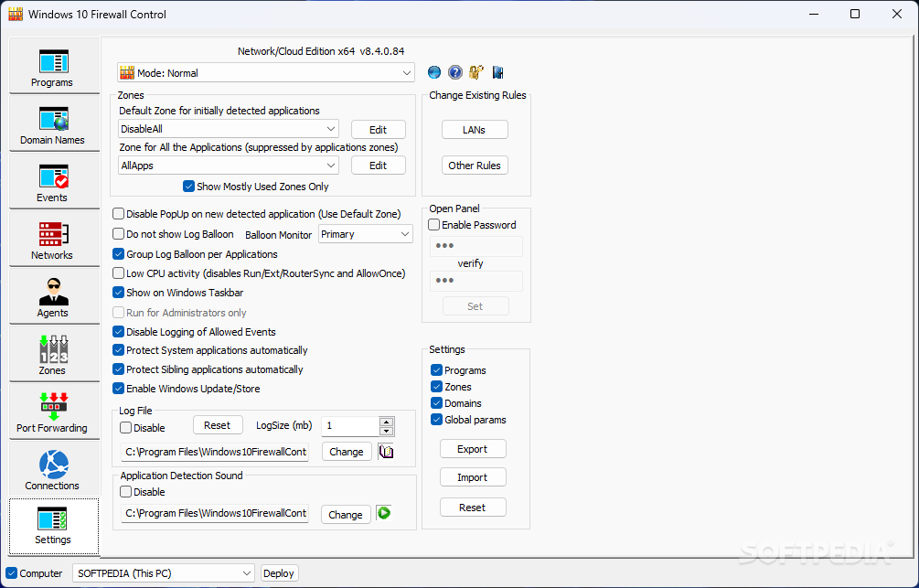Edit the DisableAll default zone
The width and height of the screenshot is (919, 588).
[x=378, y=130]
